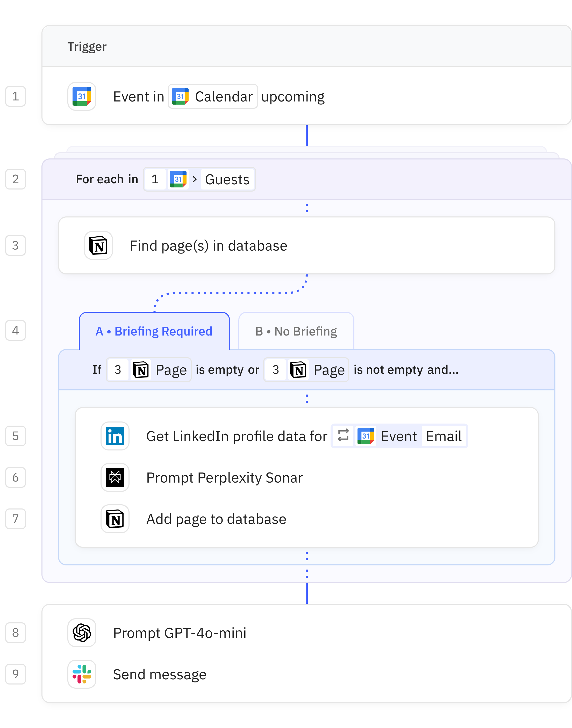Screen dimensions: 572x728
Task: Open the Prompt GPT-4o-mini step
Action: click(x=306, y=633)
